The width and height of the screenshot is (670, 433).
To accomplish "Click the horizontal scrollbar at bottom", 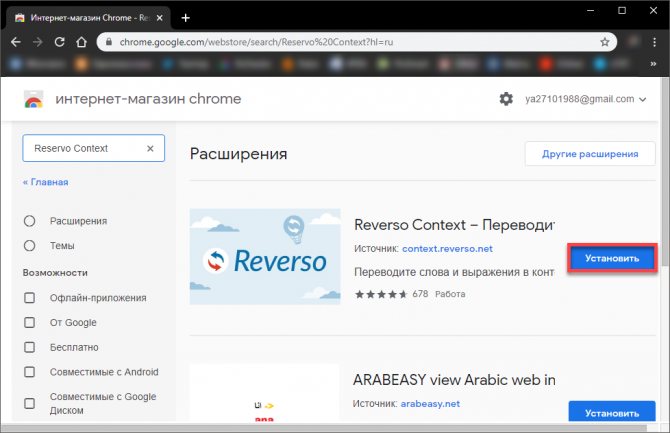I will click(325, 427).
